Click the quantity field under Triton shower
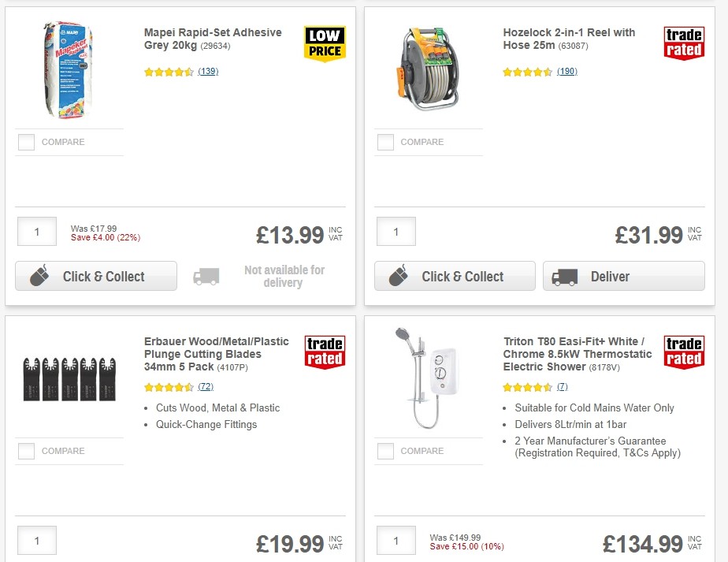728x562 pixels. click(396, 540)
